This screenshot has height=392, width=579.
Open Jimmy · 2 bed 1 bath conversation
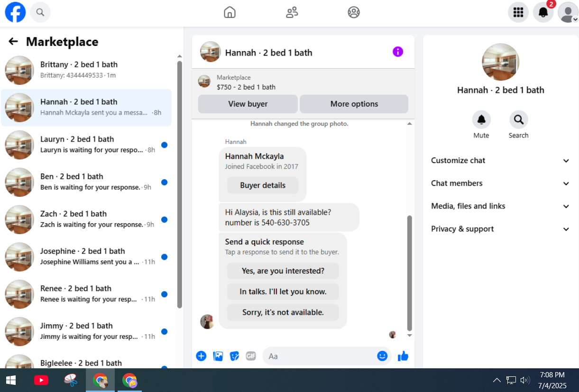pyautogui.click(x=86, y=331)
